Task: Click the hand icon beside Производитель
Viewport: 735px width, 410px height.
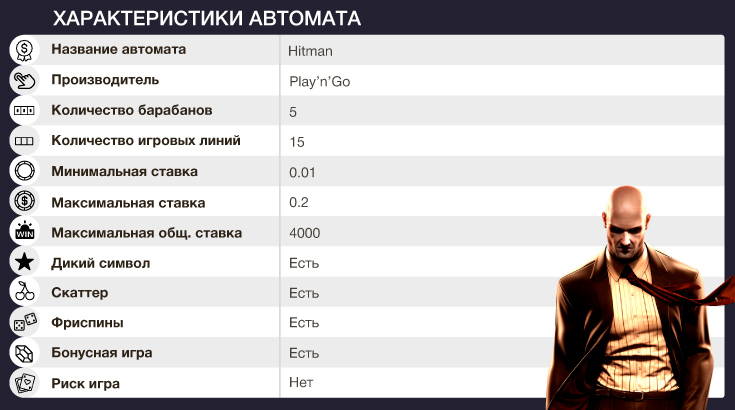Action: [23, 80]
